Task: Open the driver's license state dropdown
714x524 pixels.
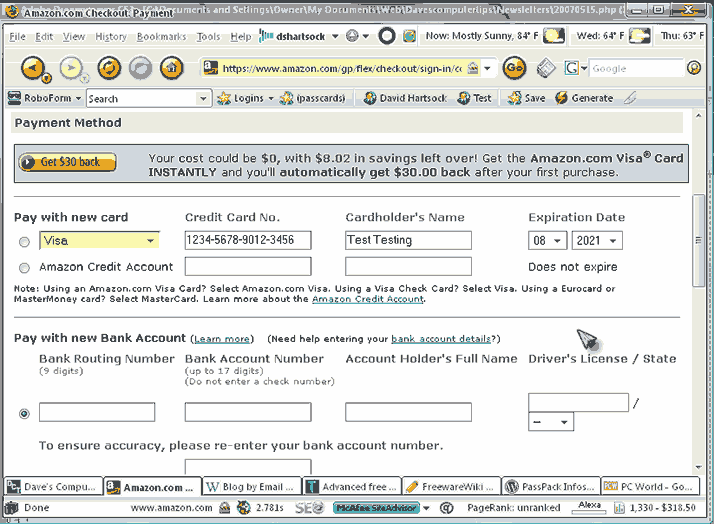Action: 551,422
